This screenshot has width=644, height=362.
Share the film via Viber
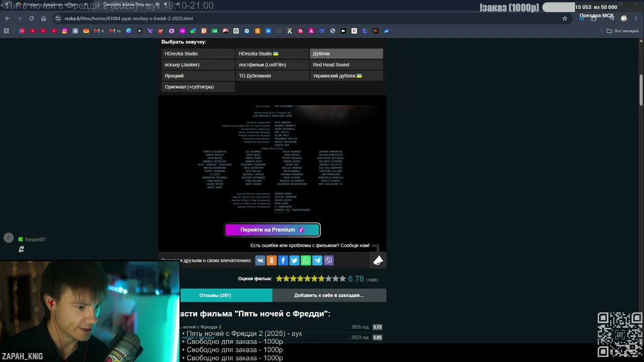click(329, 260)
